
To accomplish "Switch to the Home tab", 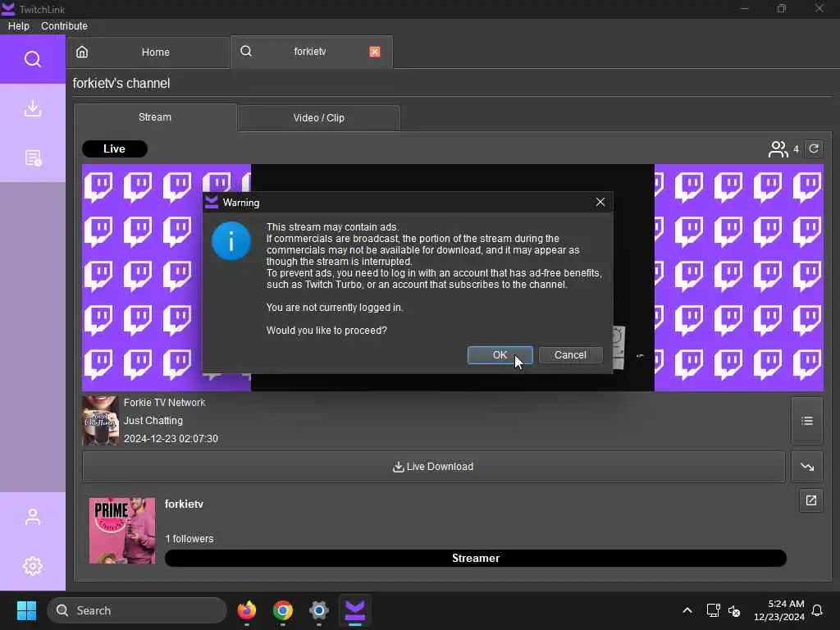I will coord(148,52).
